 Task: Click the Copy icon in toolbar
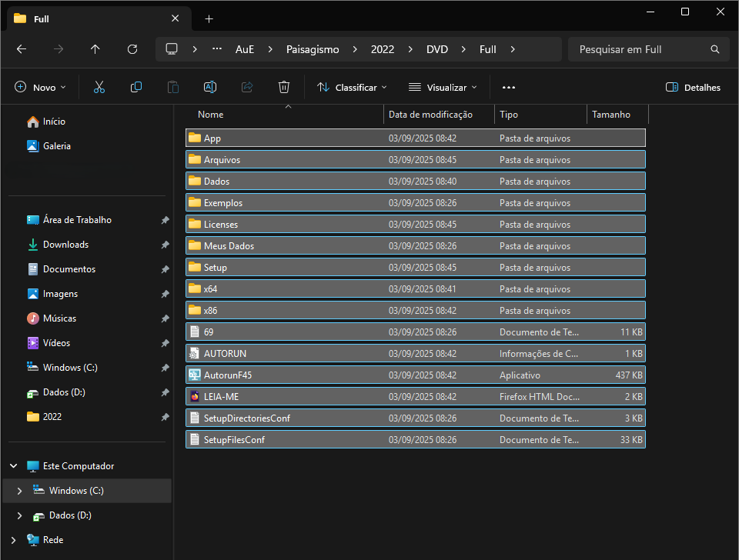(136, 88)
